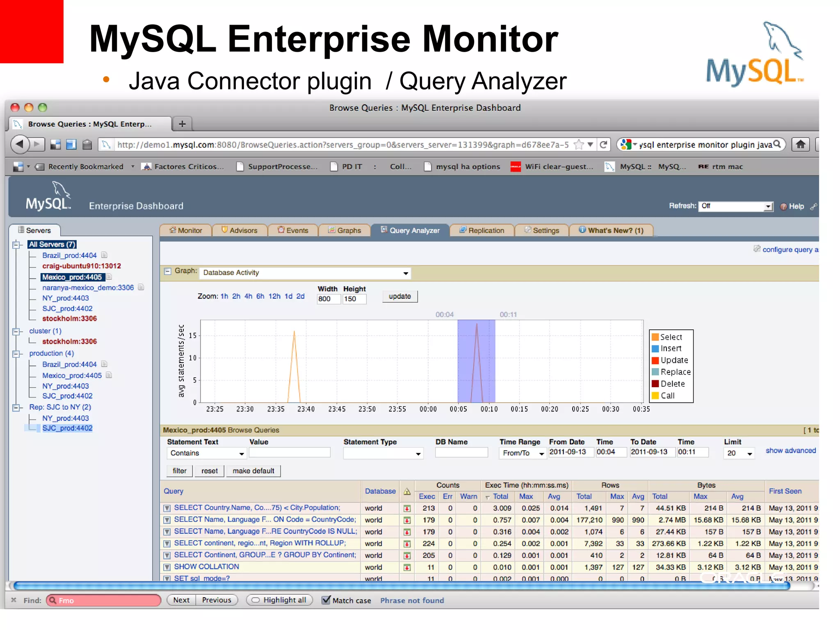The height and width of the screenshot is (630, 840).
Task: Click Next in the Find bar
Action: (181, 600)
